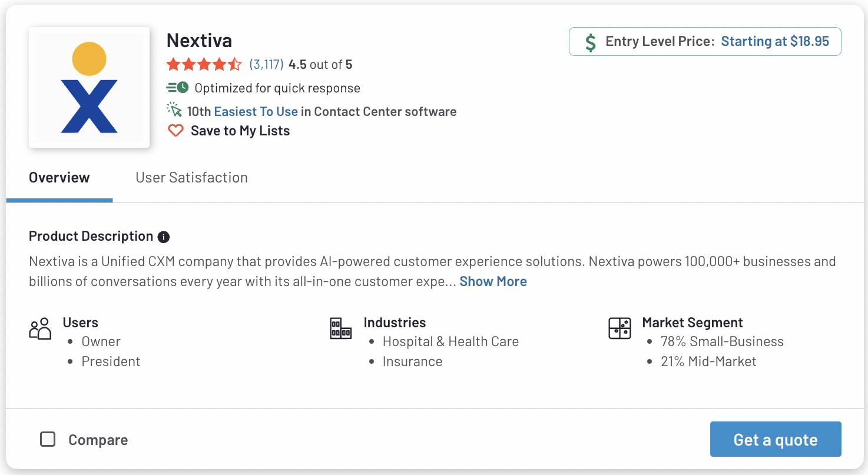Click the 'President' user entry
Image resolution: width=868 pixels, height=475 pixels.
pos(111,361)
